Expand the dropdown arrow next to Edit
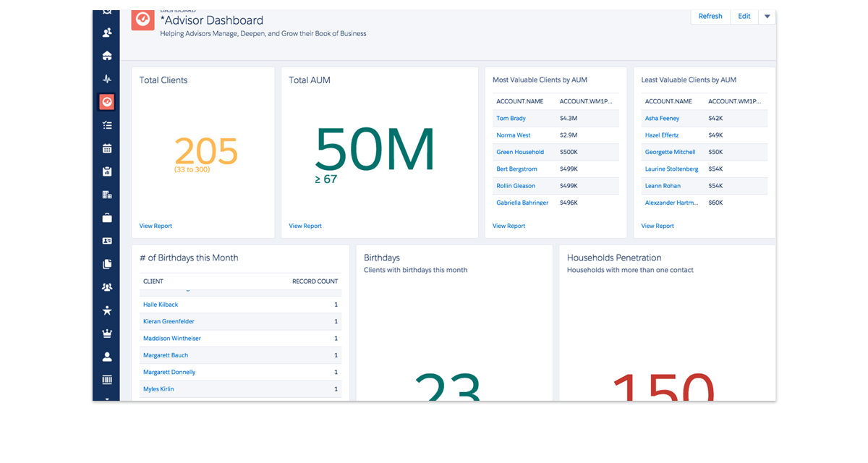This screenshot has width=868, height=463. pyautogui.click(x=767, y=17)
